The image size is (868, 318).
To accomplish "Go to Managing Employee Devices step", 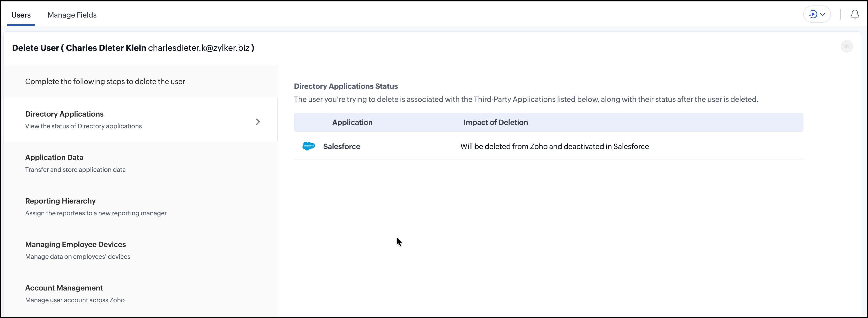I will (141, 250).
